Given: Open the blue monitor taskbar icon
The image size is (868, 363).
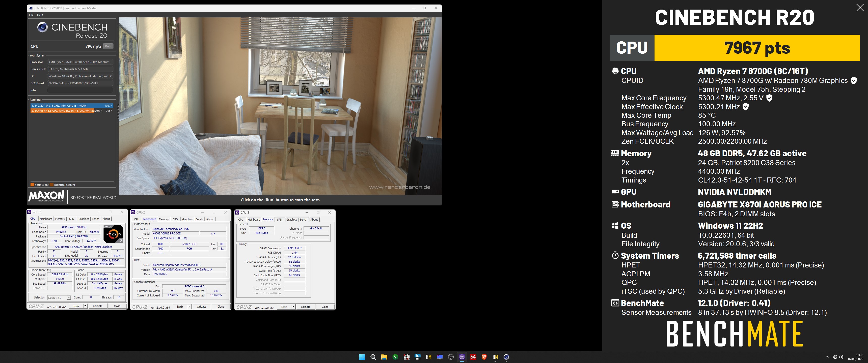Looking at the screenshot, I should click(x=440, y=357).
